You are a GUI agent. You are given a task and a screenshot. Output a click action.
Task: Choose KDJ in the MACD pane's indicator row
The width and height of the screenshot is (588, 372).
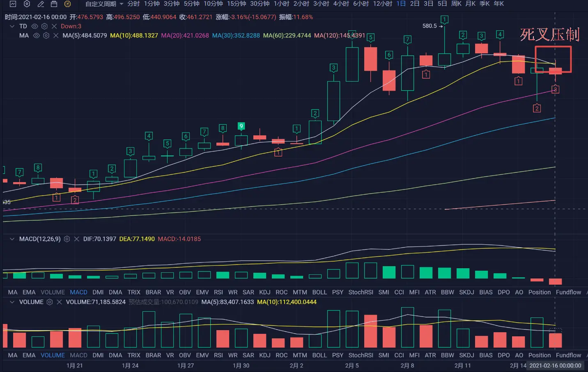265,292
